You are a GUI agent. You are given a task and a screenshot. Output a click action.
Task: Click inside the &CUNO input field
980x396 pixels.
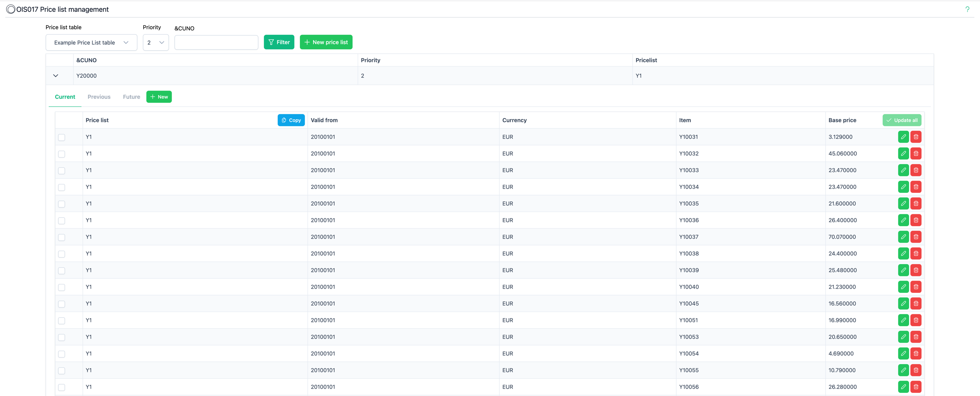(x=216, y=42)
